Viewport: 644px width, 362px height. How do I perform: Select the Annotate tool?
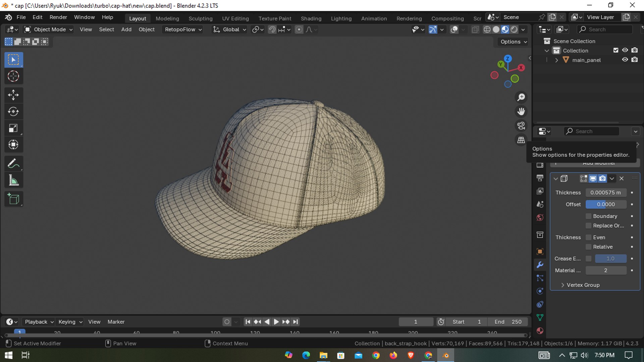coord(13,164)
